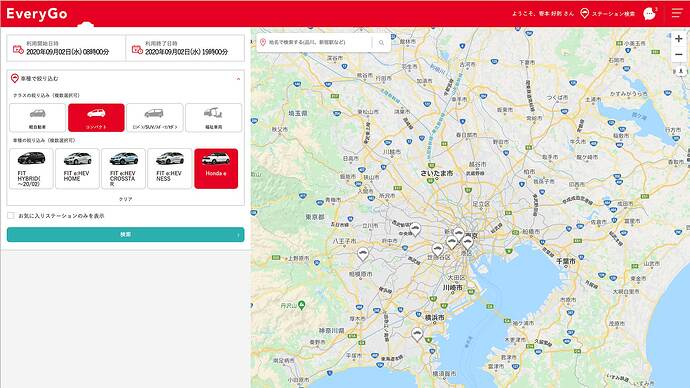Image resolution: width=690 pixels, height=388 pixels.
Task: Click the car station marker above Setagaya
Action: pyautogui.click(x=437, y=250)
